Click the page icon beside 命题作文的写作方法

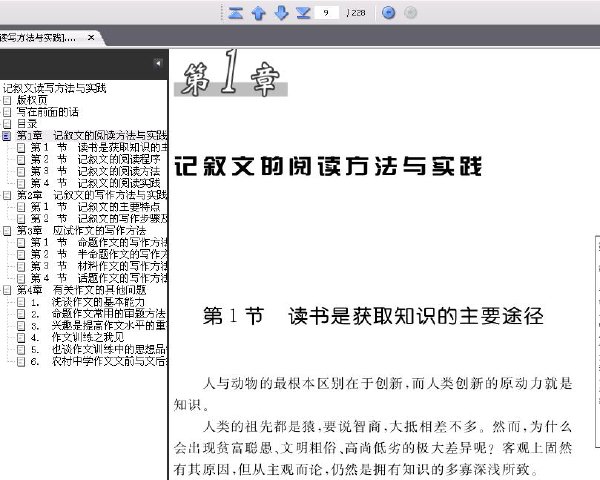coord(21,243)
